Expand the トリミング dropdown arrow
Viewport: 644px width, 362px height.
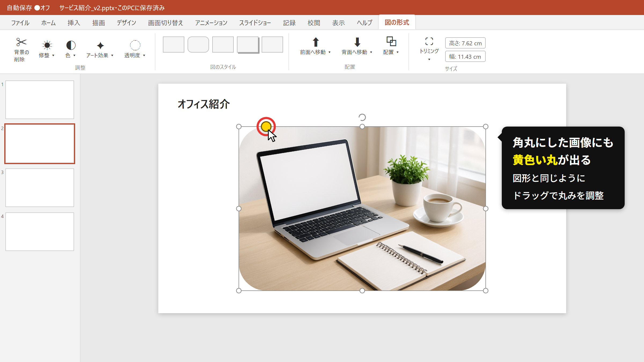coord(429,59)
